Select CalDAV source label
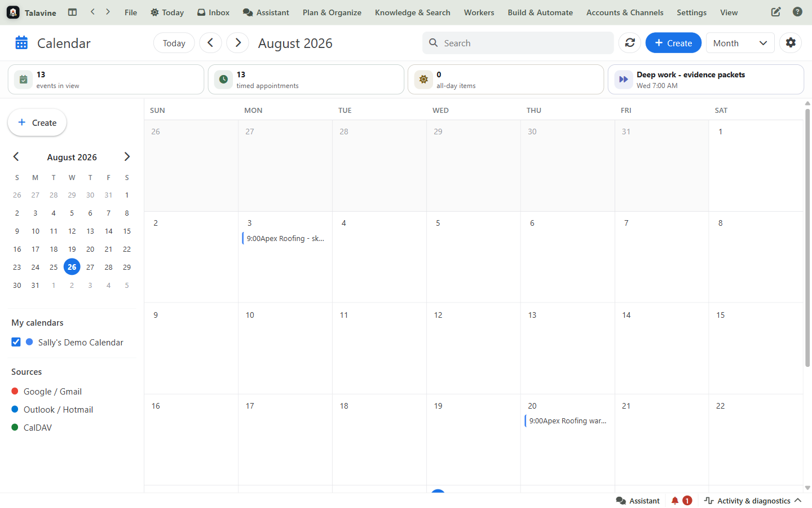Image resolution: width=812 pixels, height=508 pixels. [x=38, y=427]
